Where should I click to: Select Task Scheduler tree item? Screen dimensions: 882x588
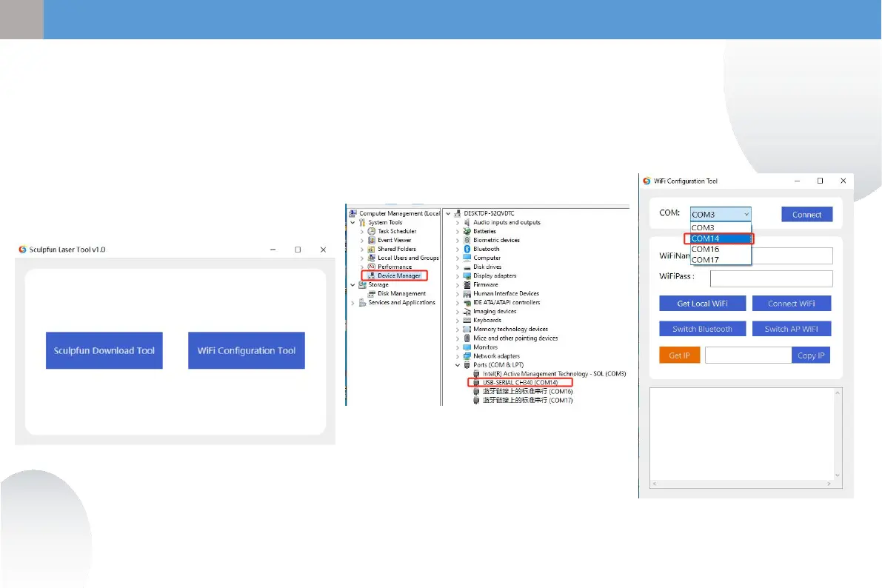tap(396, 231)
